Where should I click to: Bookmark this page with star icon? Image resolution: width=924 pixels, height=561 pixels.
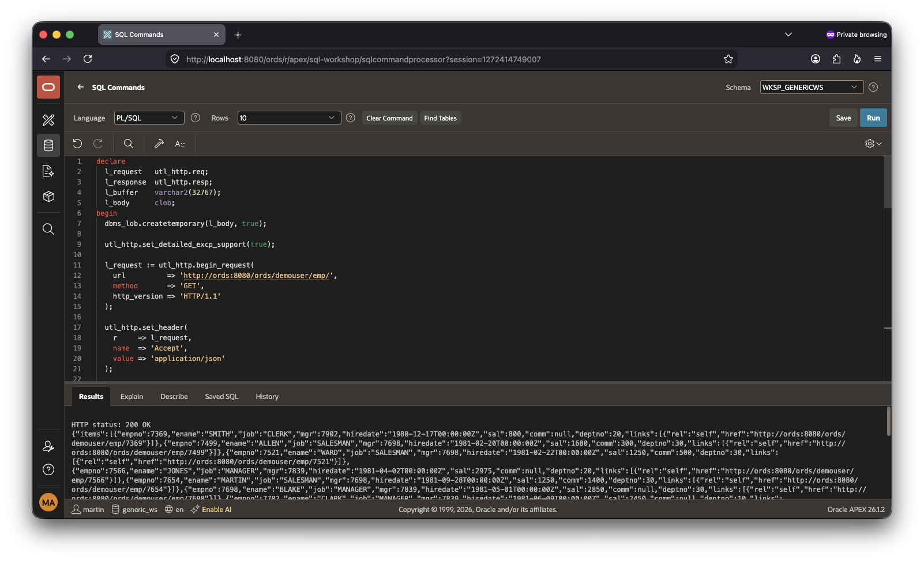tap(728, 59)
